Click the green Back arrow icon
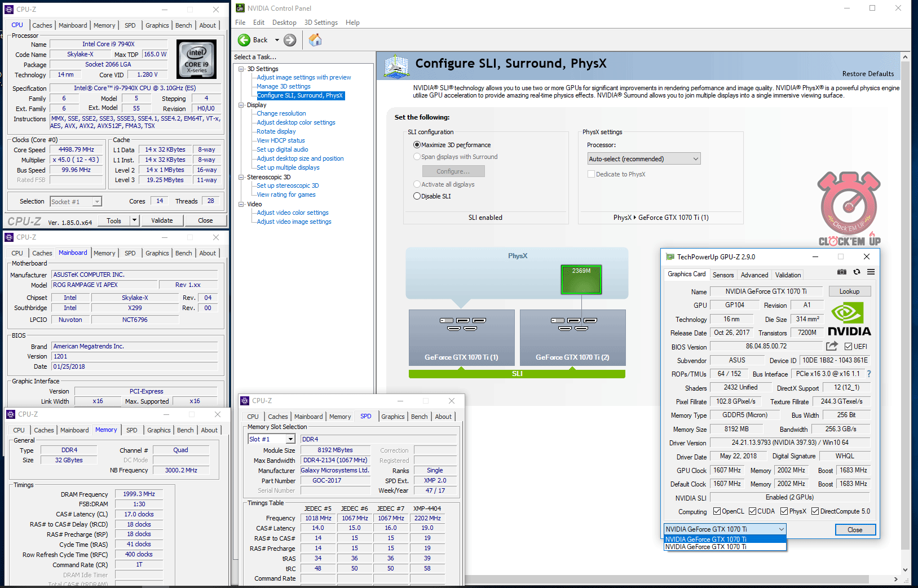The width and height of the screenshot is (918, 588). pos(244,40)
